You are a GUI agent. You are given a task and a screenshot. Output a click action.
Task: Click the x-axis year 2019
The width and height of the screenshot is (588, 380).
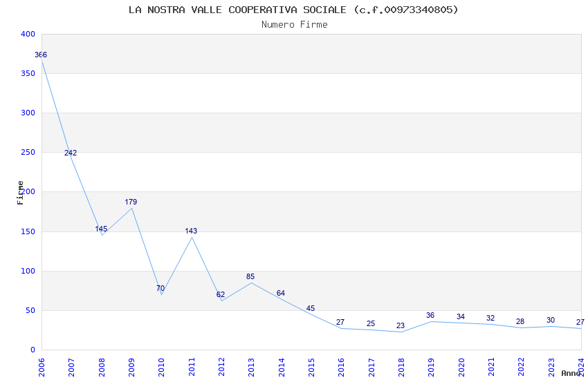(x=431, y=368)
